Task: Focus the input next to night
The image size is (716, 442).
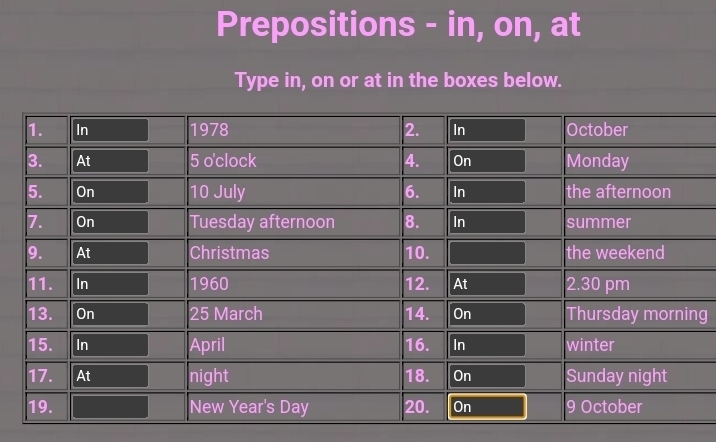Action: 110,376
